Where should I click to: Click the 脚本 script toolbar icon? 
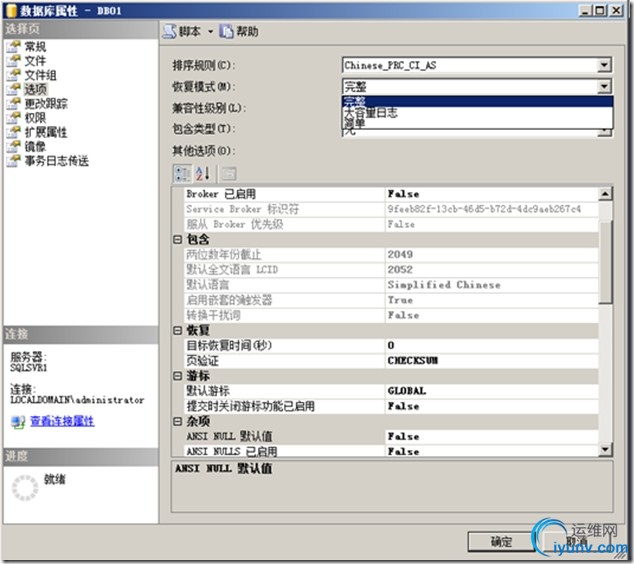[169, 32]
